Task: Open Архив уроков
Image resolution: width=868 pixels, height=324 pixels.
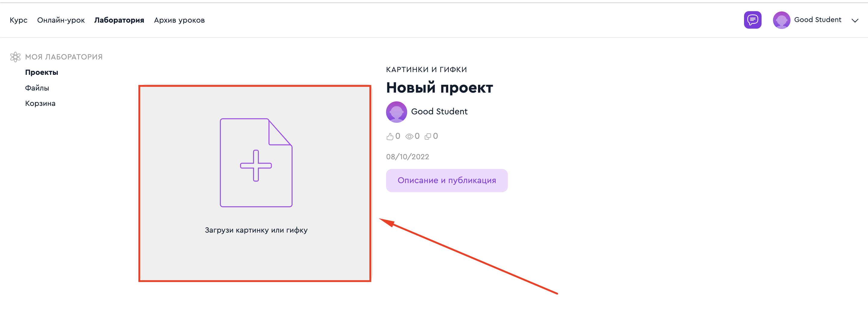Action: (x=179, y=20)
